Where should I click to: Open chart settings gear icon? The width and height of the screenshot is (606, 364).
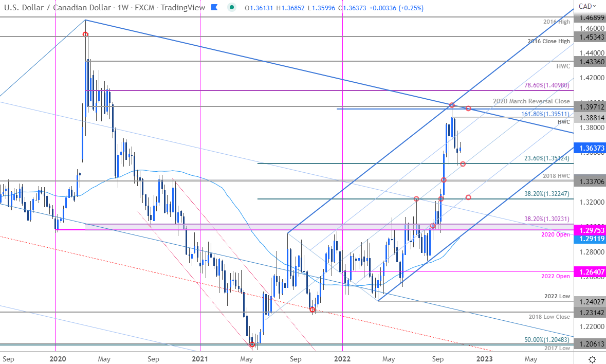[592, 359]
